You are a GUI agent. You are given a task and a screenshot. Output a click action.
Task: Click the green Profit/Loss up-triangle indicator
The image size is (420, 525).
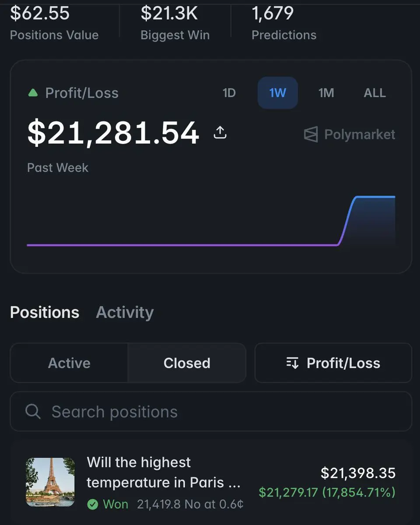pos(33,93)
